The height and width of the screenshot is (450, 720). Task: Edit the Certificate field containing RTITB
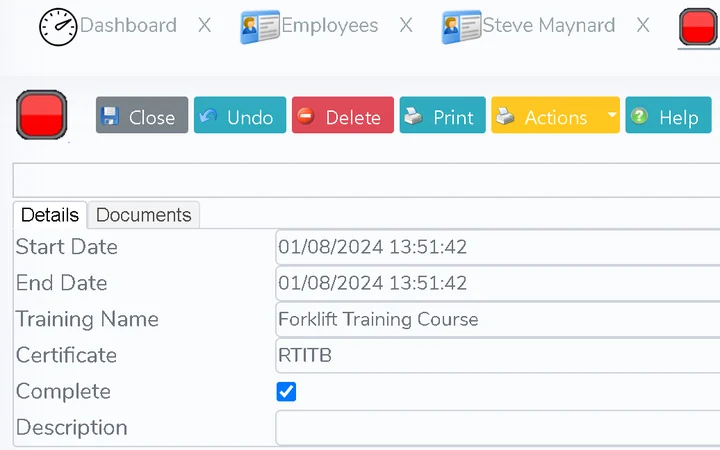pos(498,355)
